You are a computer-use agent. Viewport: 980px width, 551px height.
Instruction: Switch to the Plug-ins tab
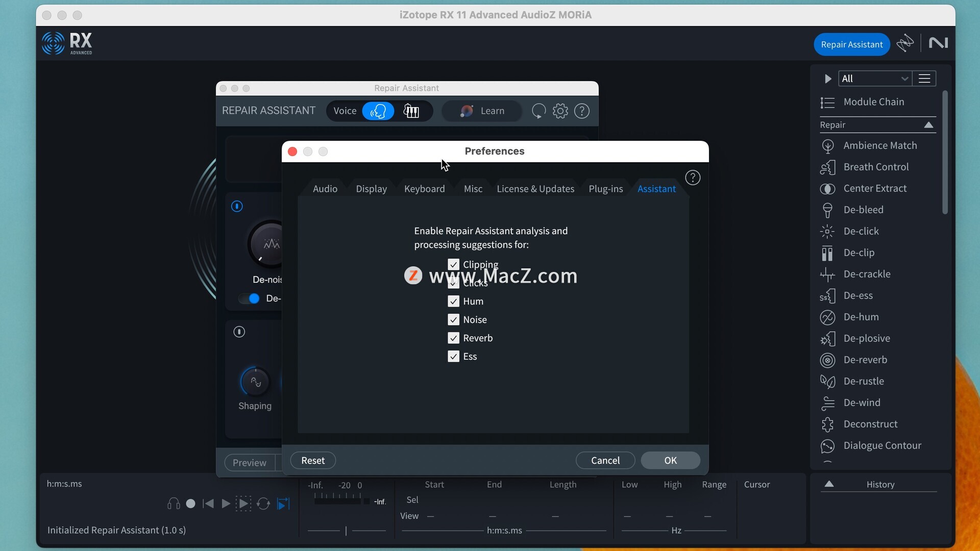[x=605, y=189]
